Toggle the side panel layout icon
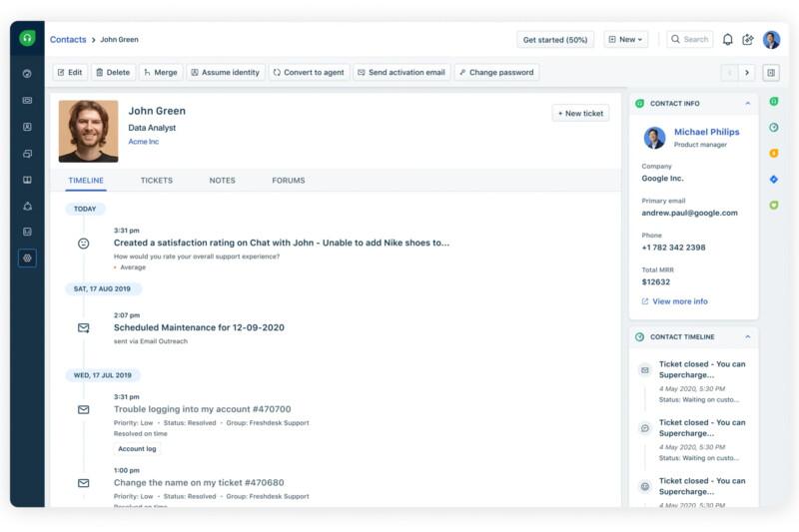Screen dimensions: 799x532 771,73
